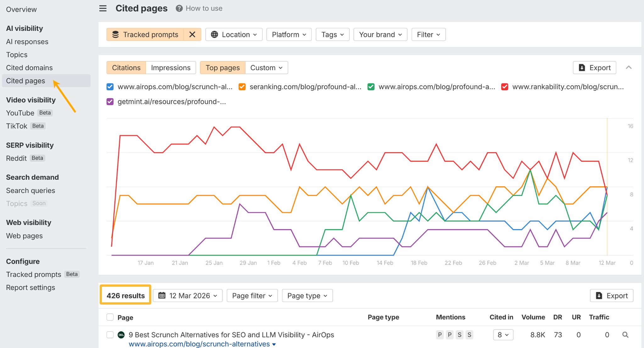Image resolution: width=644 pixels, height=348 pixels.
Task: Expand the Cited in value dropdown showing 8
Action: pyautogui.click(x=503, y=335)
